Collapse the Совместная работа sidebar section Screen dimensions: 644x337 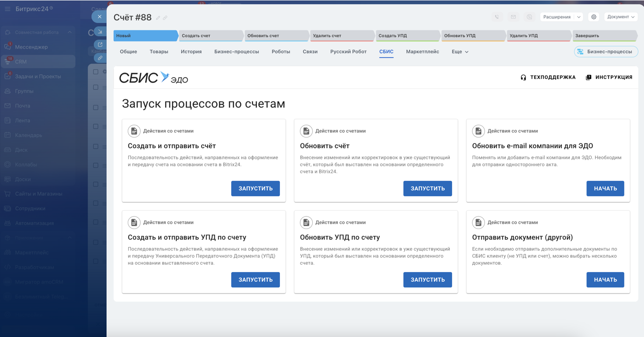pyautogui.click(x=70, y=32)
